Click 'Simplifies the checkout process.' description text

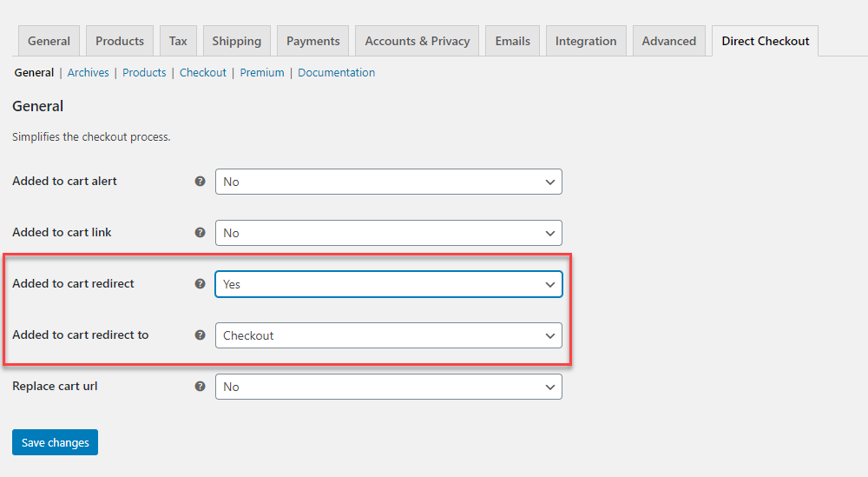pos(91,136)
